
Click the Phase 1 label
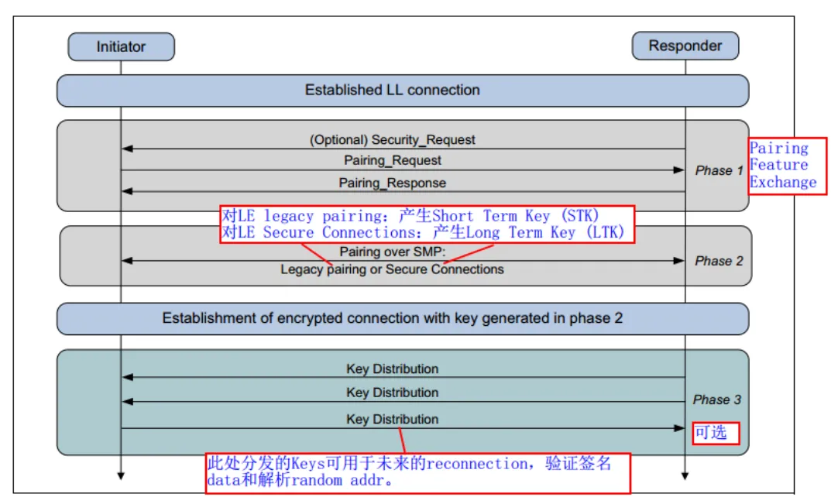pos(719,170)
